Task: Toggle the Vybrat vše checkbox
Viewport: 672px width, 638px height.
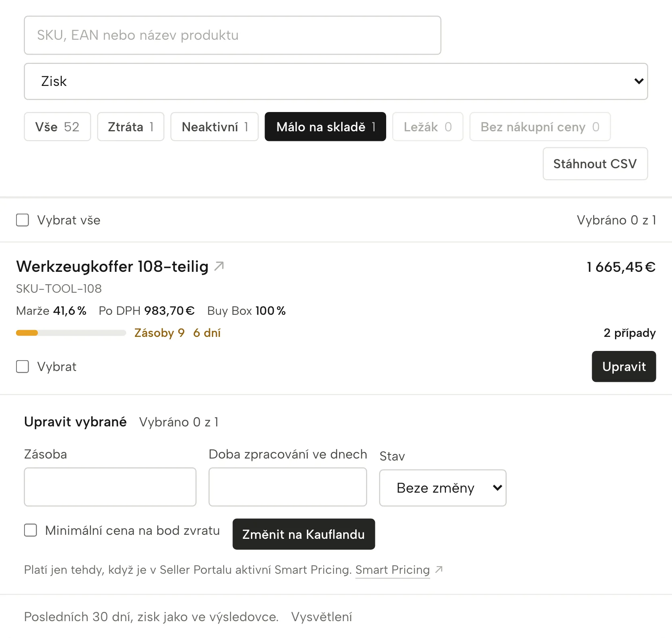Action: tap(22, 220)
